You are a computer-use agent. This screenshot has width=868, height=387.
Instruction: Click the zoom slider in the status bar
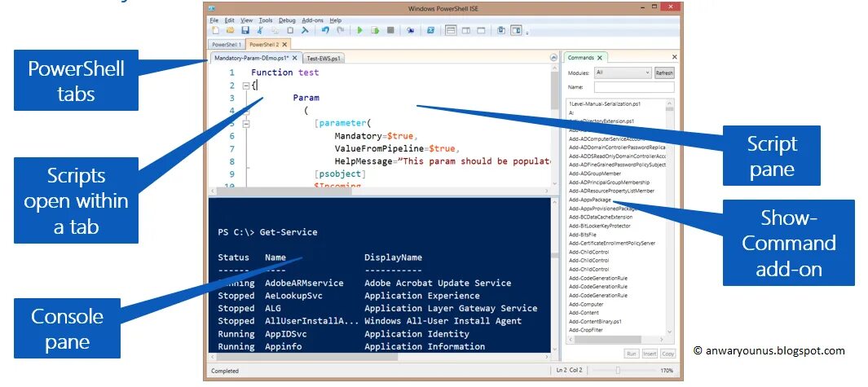(x=619, y=371)
